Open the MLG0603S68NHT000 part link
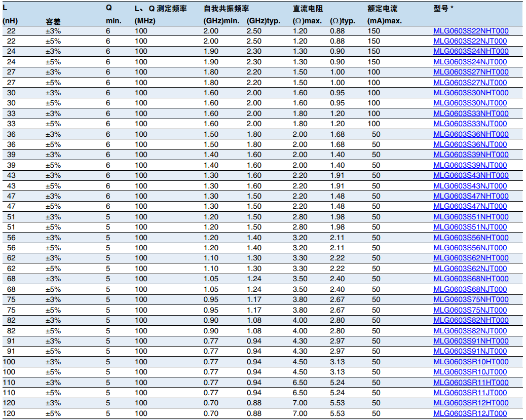The image size is (526, 420). pos(471,279)
